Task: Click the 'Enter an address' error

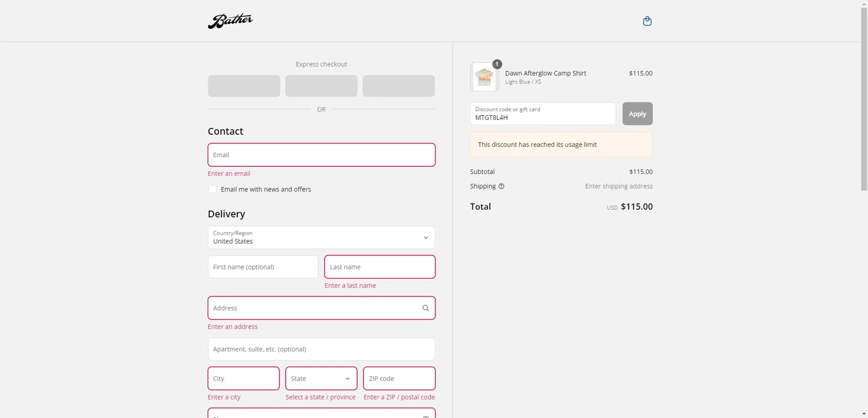Action: [x=233, y=327]
